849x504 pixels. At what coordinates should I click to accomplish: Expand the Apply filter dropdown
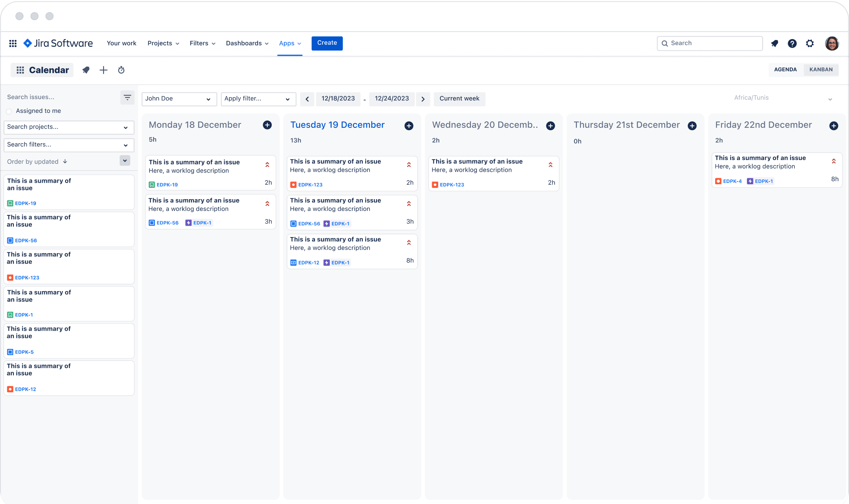(x=258, y=99)
